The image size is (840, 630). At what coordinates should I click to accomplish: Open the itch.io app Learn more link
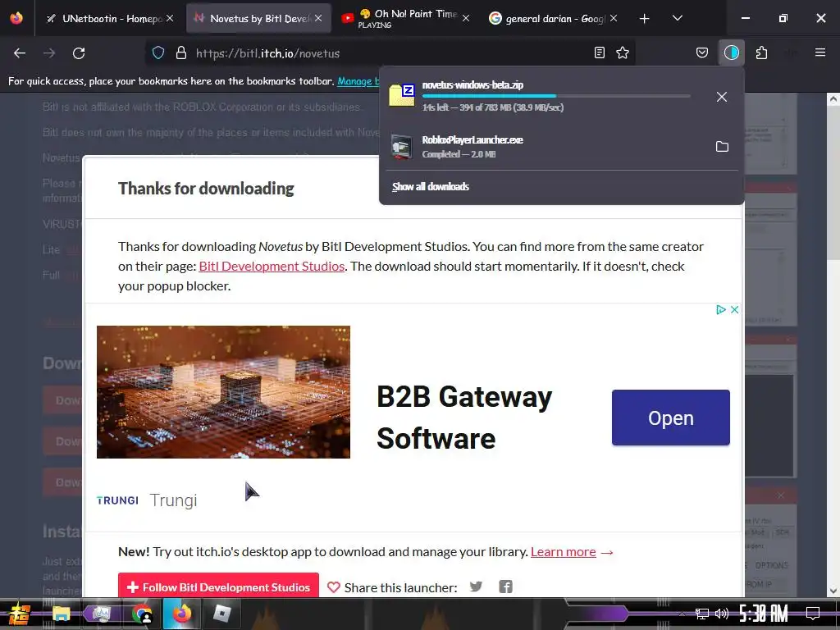tap(563, 552)
